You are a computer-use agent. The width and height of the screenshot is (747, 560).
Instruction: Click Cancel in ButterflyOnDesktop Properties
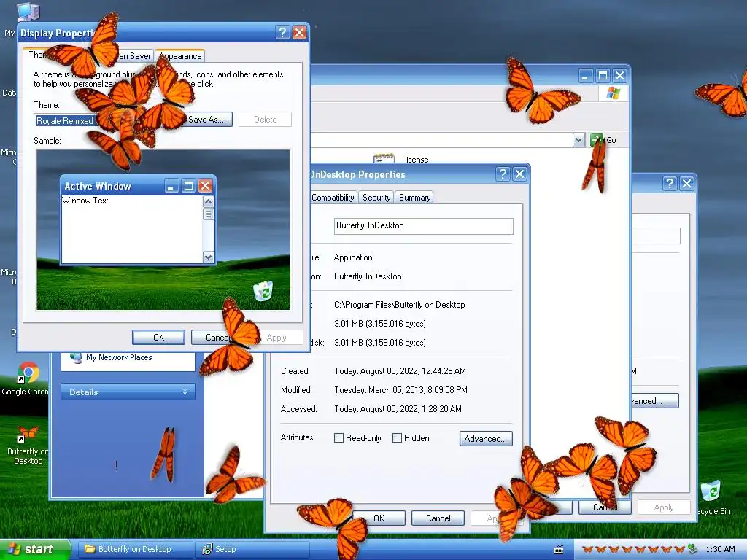[438, 518]
